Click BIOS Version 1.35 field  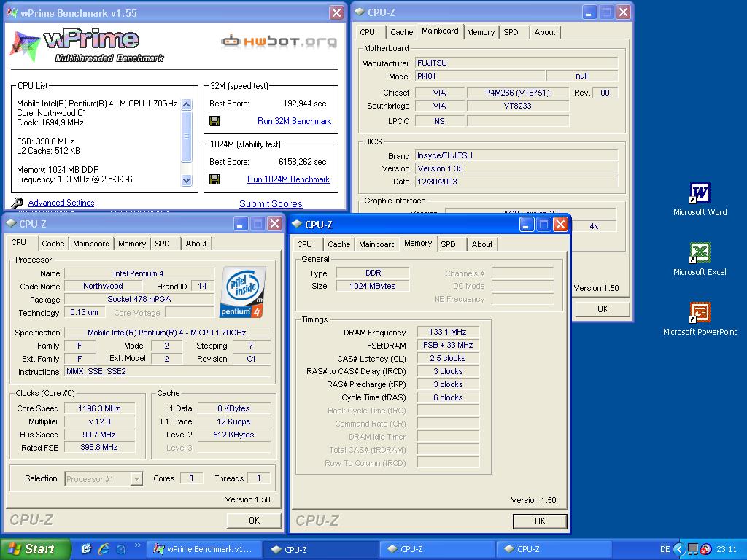tap(516, 168)
